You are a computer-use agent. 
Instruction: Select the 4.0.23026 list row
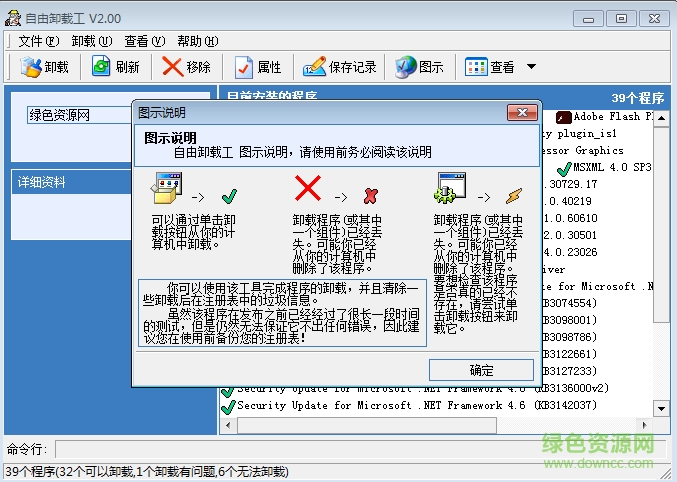[x=570, y=252]
